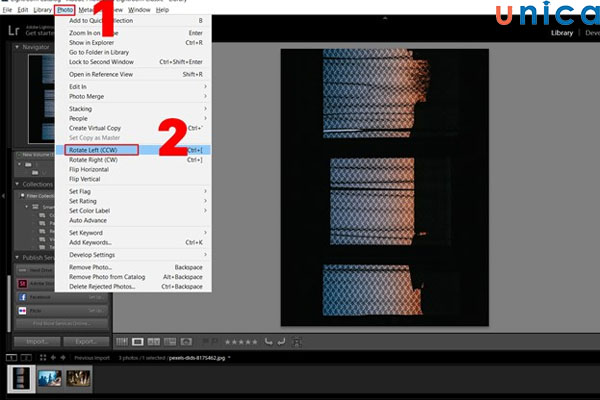Click the Adobe Stock publish service icon
This screenshot has width=600, height=400.
(23, 284)
